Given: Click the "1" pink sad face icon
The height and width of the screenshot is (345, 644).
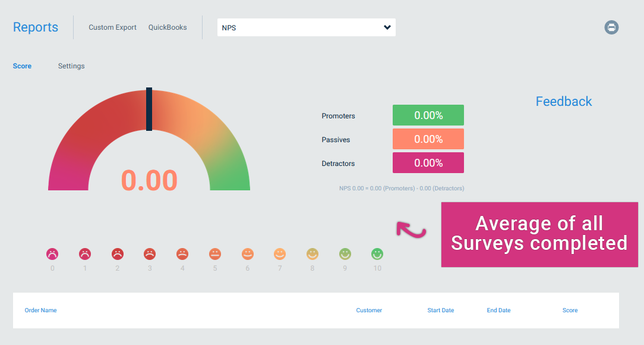Looking at the screenshot, I should coord(85,253).
